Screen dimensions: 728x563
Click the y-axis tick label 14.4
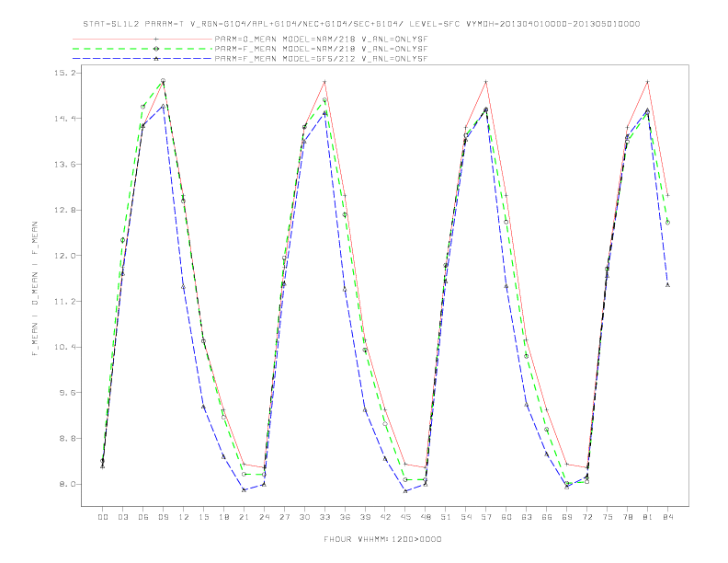point(63,119)
